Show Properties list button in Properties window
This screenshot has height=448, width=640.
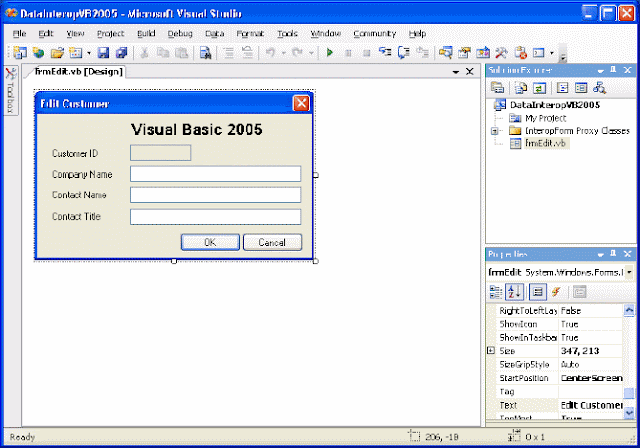[x=538, y=292]
